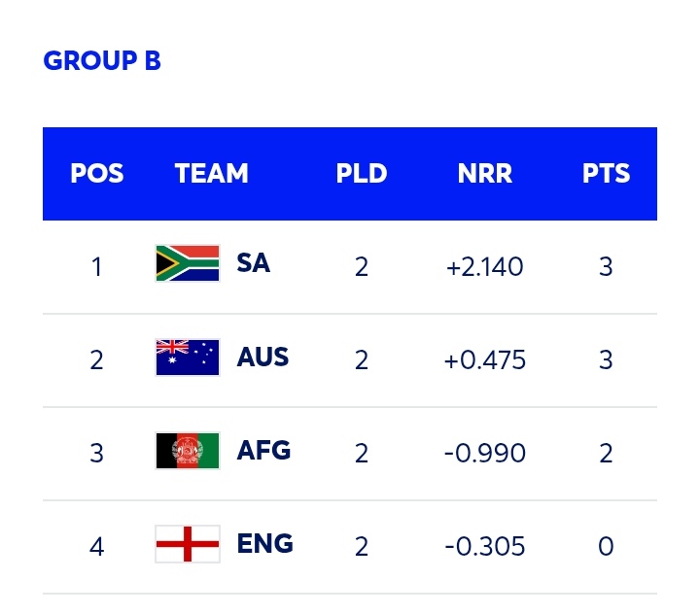Click the Afghanistan flag icon
This screenshot has width=700, height=614.
188,451
